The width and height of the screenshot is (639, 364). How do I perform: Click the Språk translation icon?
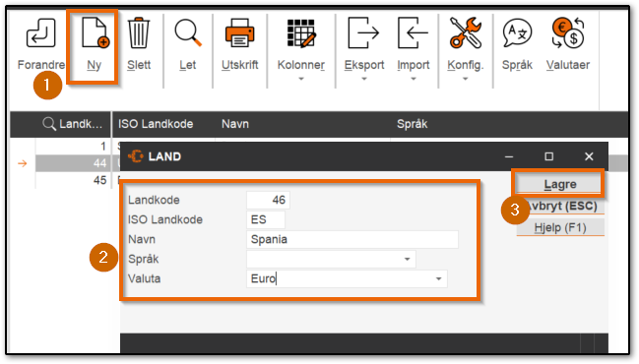517,33
